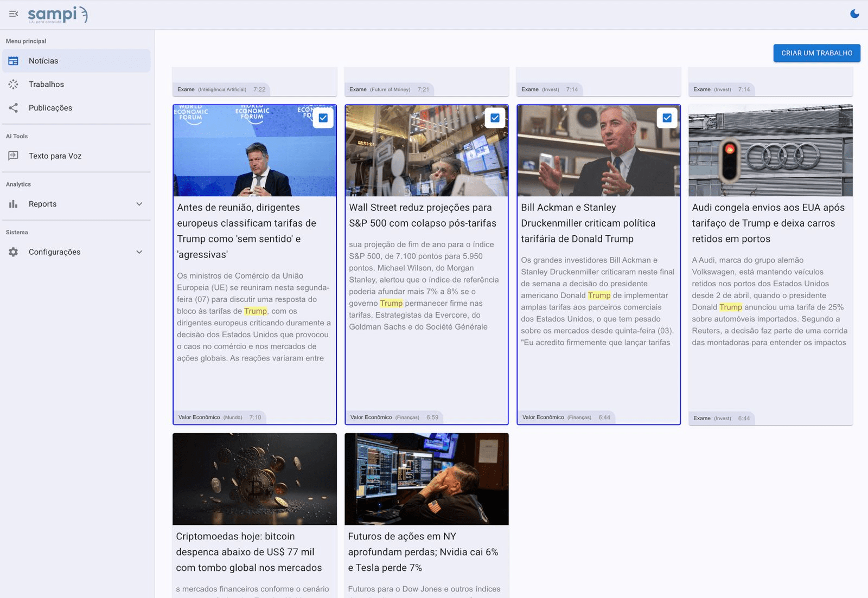
Task: Click the Trabalhos sparkle icon
Action: 14,85
